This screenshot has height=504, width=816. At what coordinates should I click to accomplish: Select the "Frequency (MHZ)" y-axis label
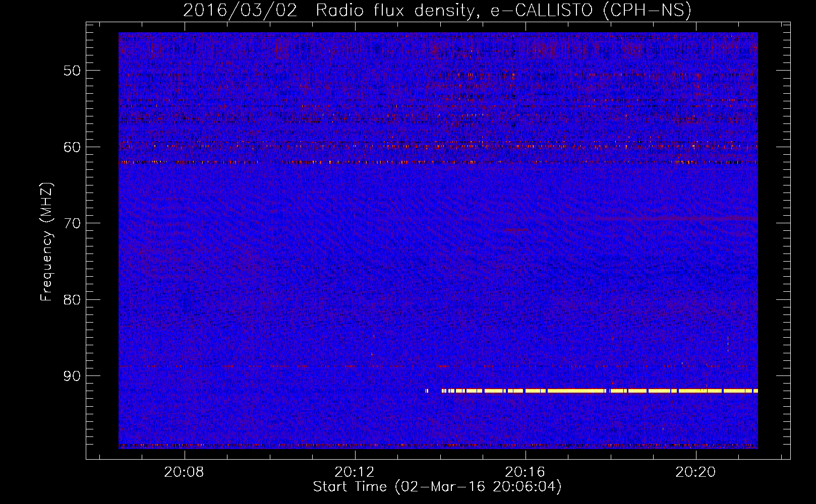46,242
